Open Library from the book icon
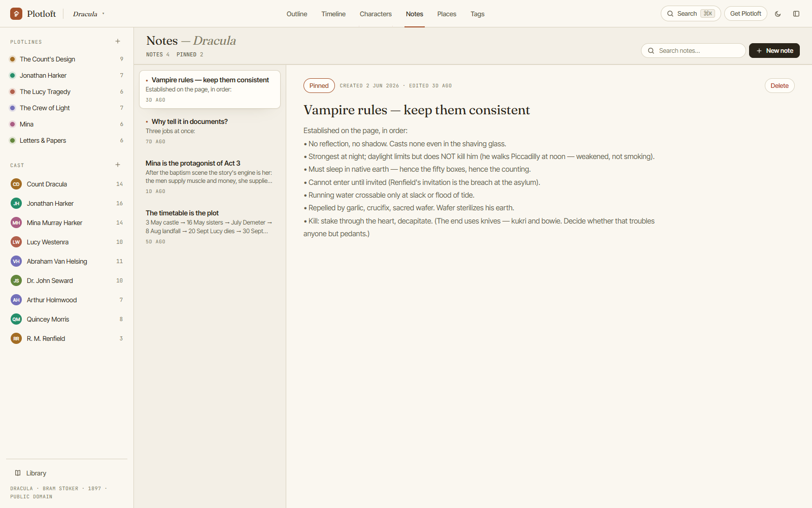The height and width of the screenshot is (508, 812). click(x=18, y=473)
